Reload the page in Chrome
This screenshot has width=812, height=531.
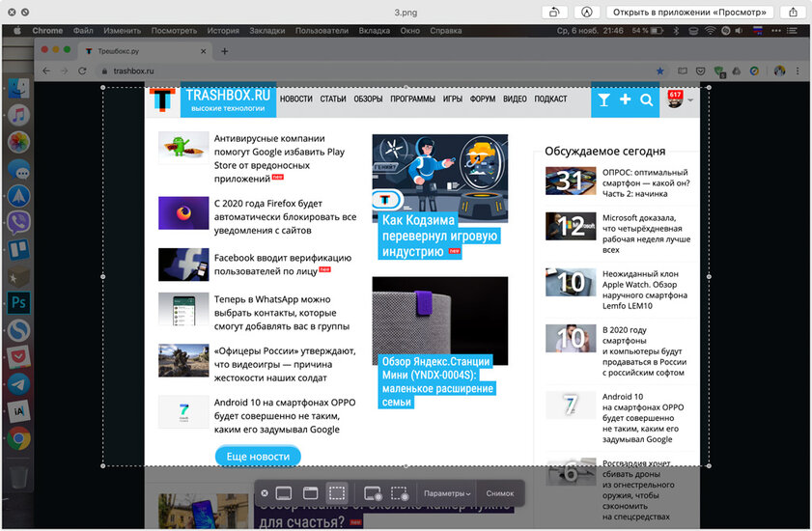(82, 71)
